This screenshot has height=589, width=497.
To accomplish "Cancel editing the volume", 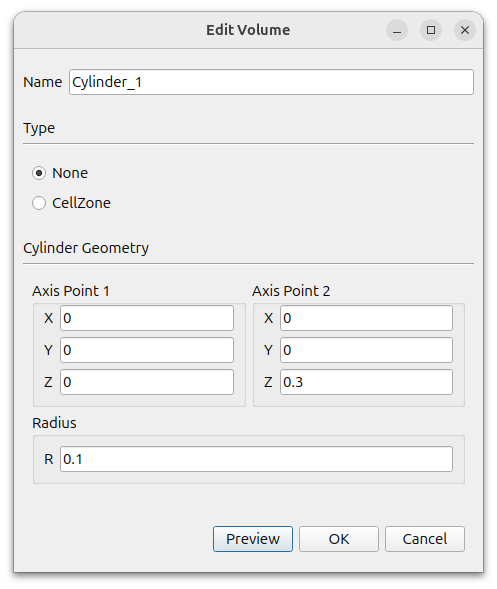I will point(425,539).
